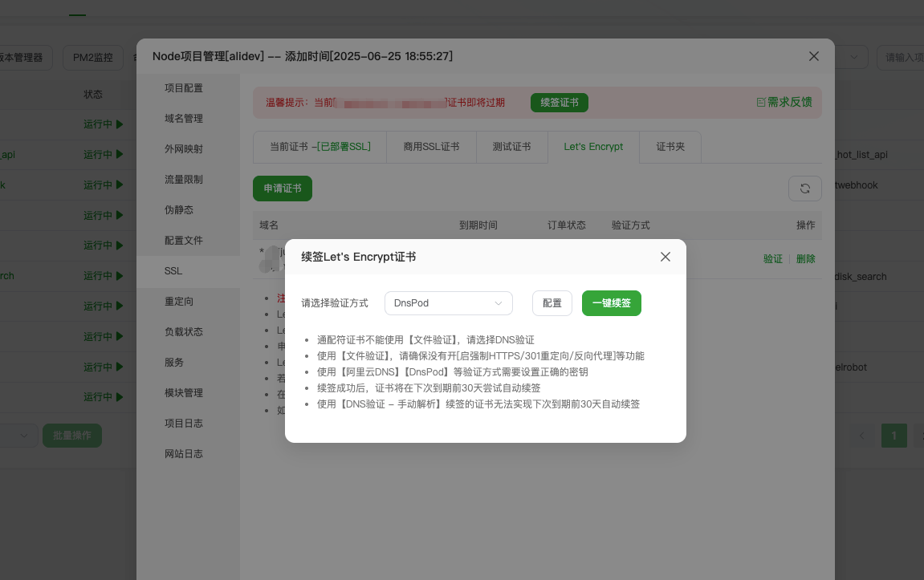Open the DnsPod verification method dropdown

449,303
